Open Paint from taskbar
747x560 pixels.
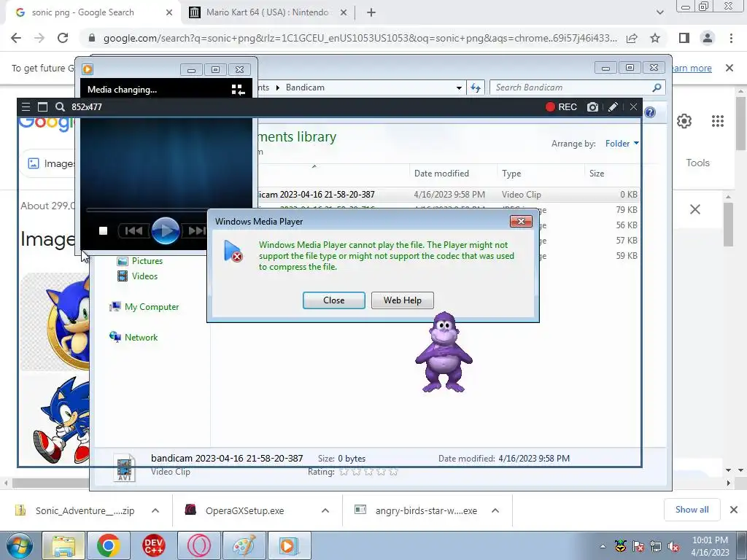244,545
